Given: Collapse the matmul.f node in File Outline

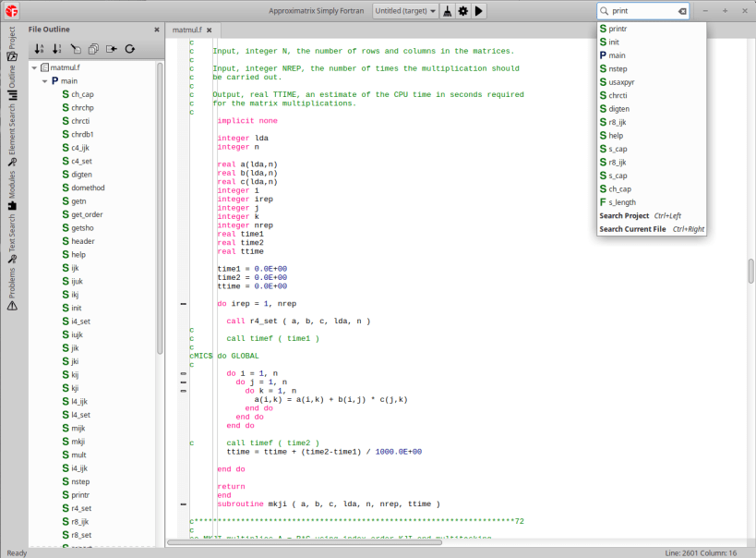Looking at the screenshot, I should tap(33, 67).
